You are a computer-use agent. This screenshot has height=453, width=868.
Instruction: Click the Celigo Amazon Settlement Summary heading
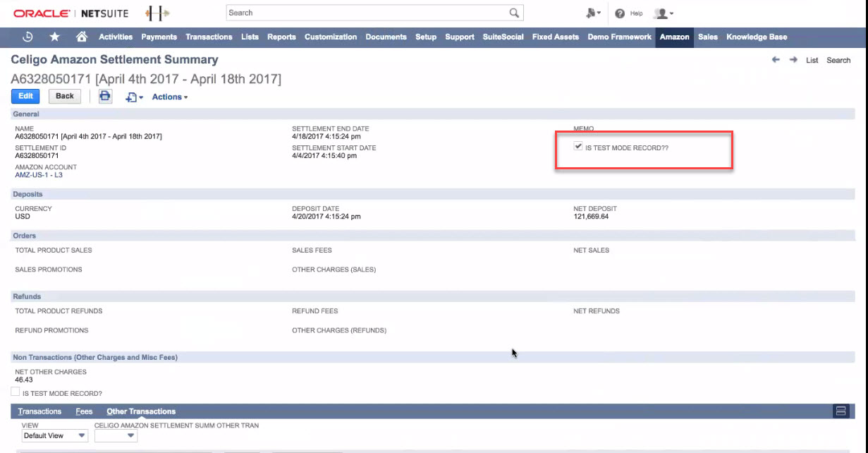point(115,60)
